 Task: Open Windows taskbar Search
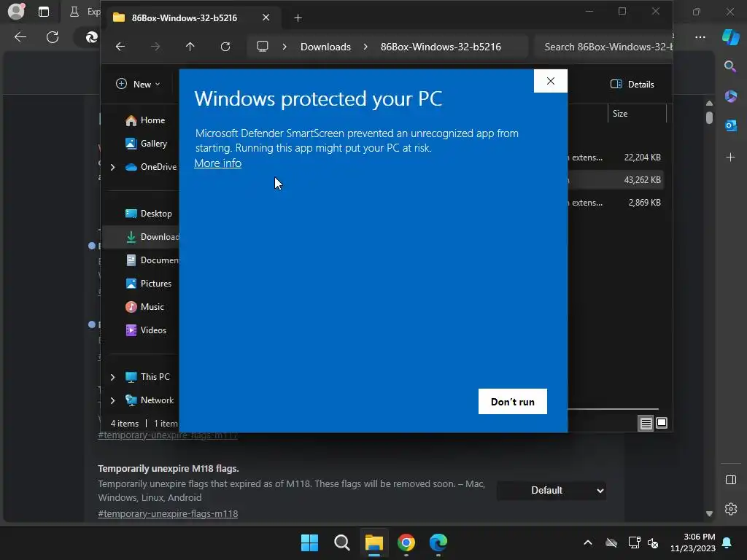341,542
